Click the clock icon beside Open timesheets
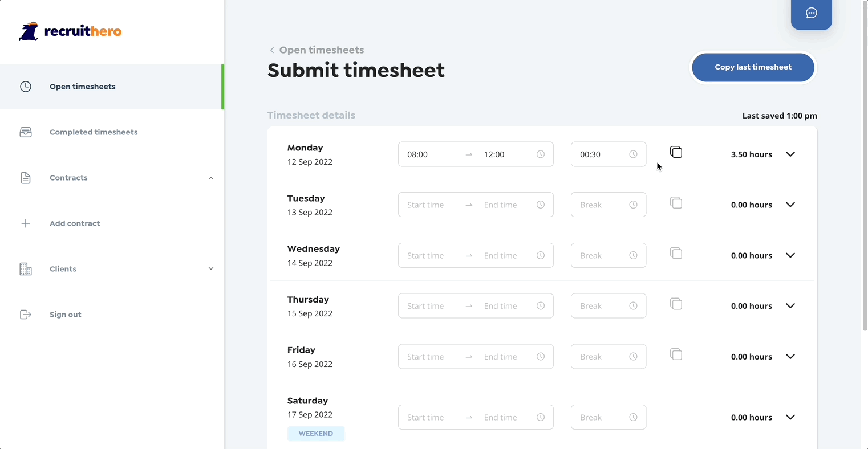The width and height of the screenshot is (868, 449). [x=26, y=86]
